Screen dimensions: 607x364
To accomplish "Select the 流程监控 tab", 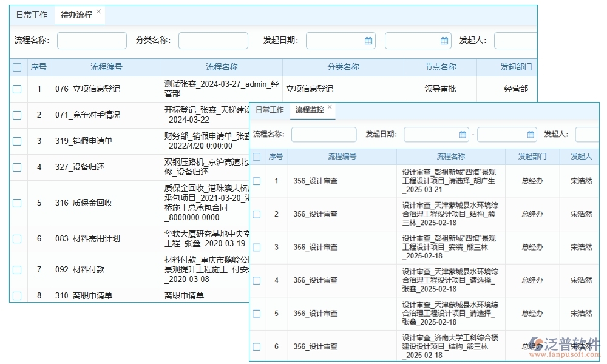I will point(310,108).
